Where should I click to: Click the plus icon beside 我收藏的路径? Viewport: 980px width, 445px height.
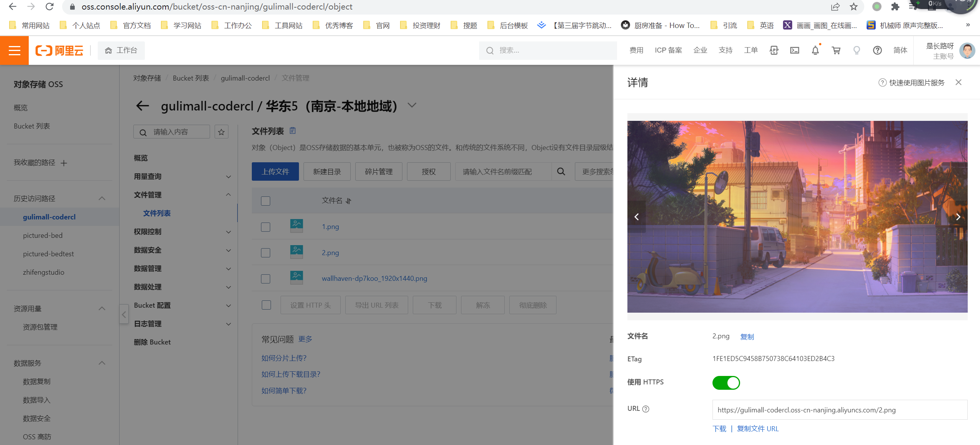click(x=64, y=163)
